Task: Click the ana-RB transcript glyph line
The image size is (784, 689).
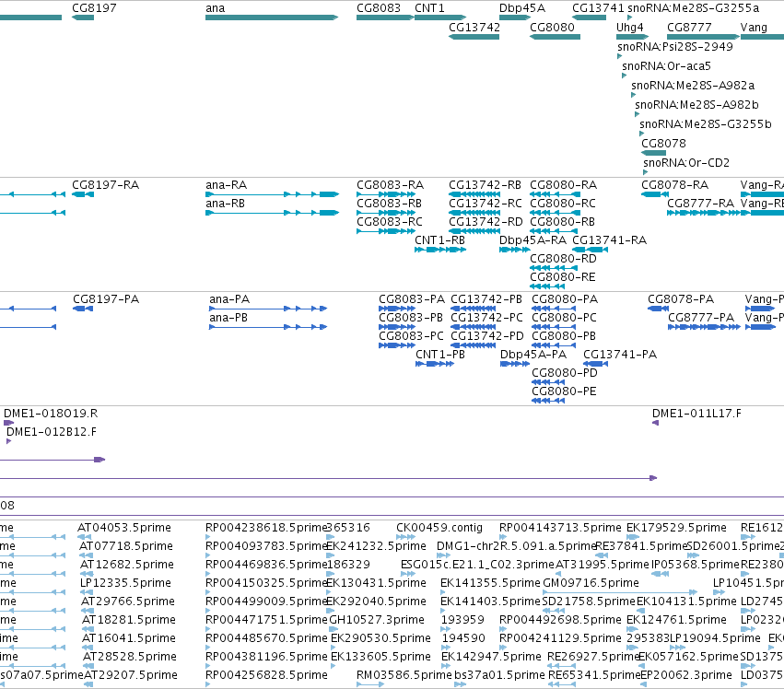Action: click(x=272, y=213)
